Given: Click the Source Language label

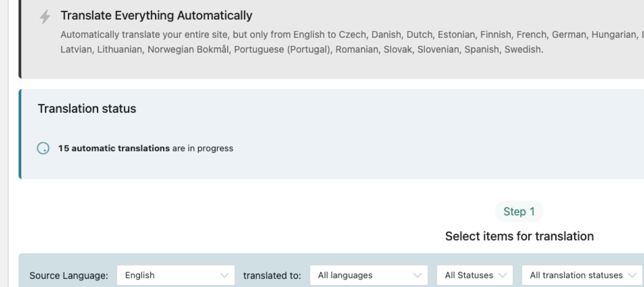Looking at the screenshot, I should click(69, 276).
